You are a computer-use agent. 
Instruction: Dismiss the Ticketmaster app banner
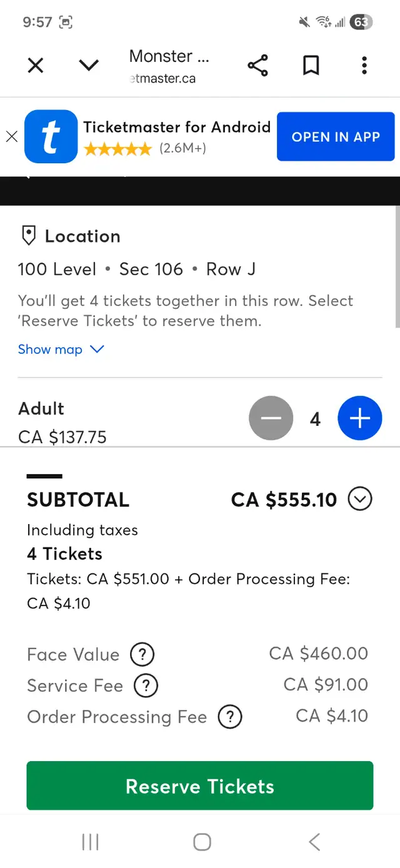click(x=11, y=136)
